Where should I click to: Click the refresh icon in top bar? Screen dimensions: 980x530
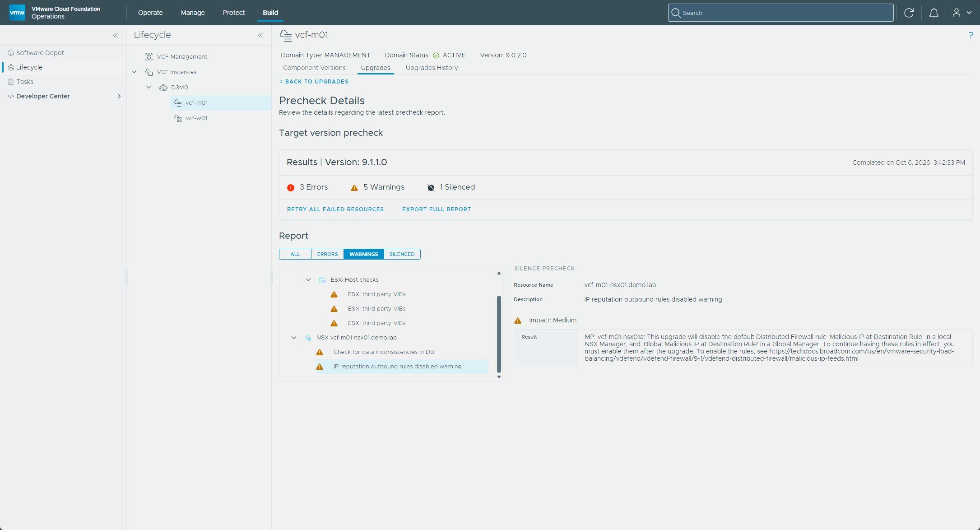pos(909,13)
